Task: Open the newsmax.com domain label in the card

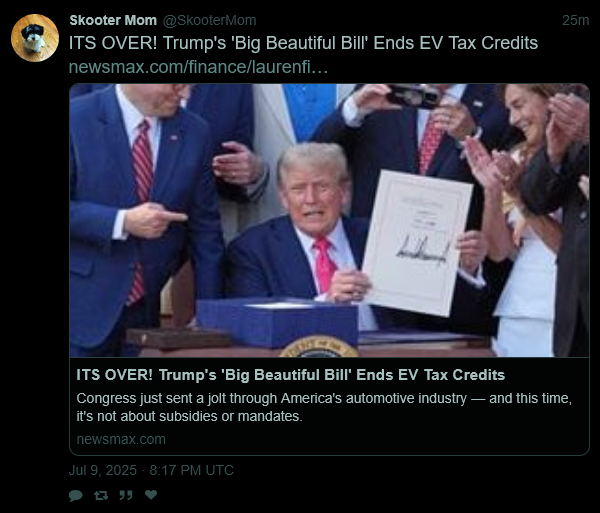Action: click(121, 439)
